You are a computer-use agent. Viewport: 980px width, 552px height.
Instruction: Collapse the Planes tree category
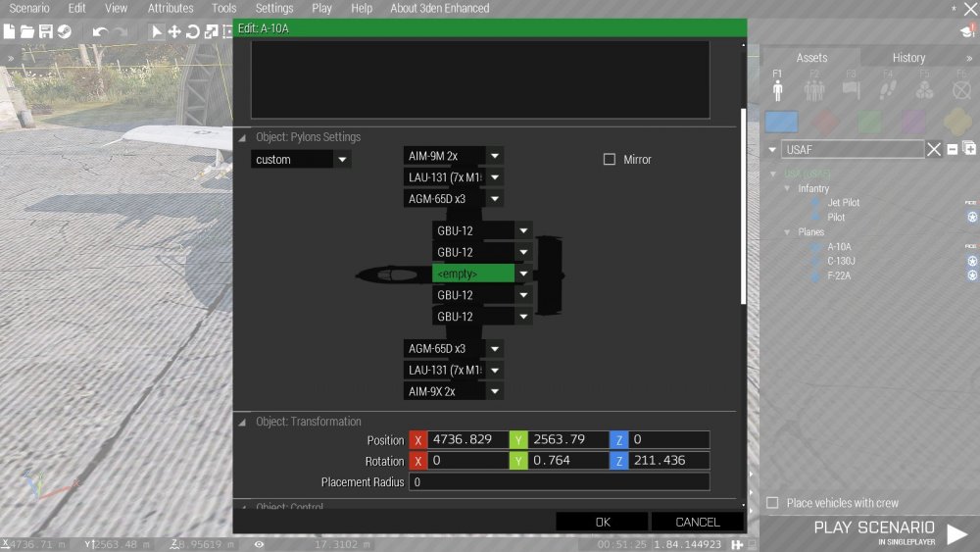[788, 232]
